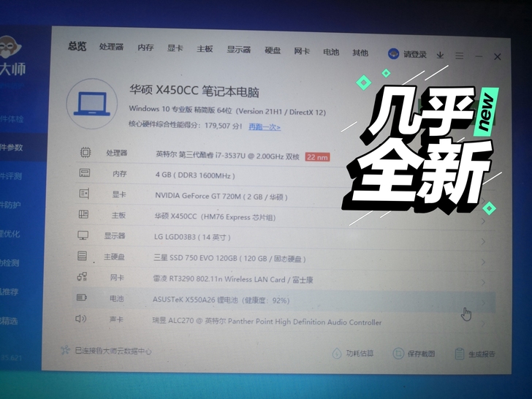Screen dimensions: 532x399
Task: Click the 功耗估算 power estimate button
Action: (352, 353)
